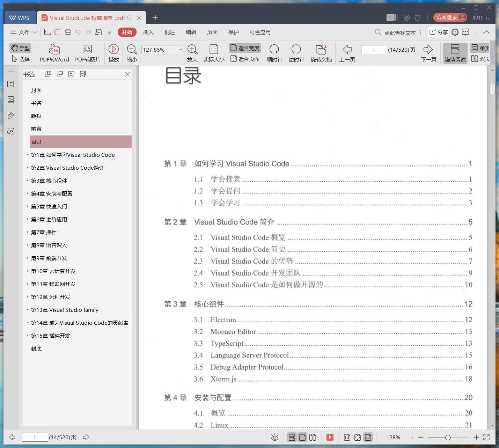This screenshot has width=499, height=448.
Task: Click the 旋转文档 tool
Action: pyautogui.click(x=321, y=53)
